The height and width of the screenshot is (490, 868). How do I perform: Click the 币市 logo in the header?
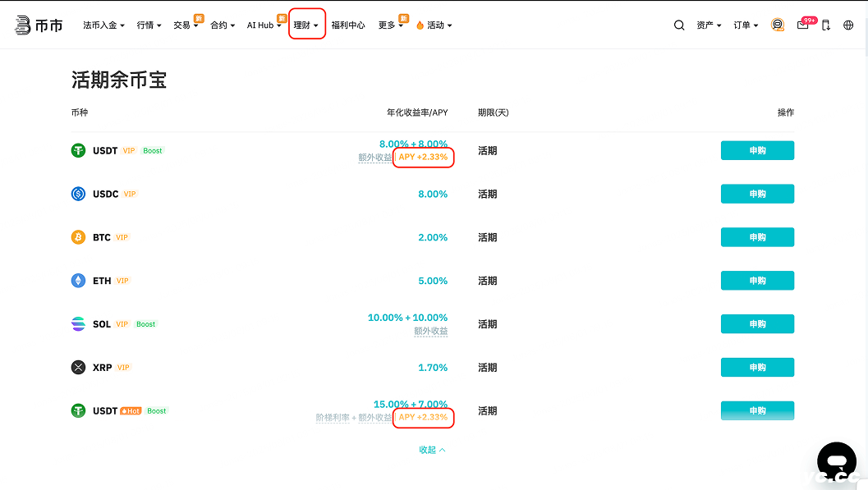click(39, 25)
